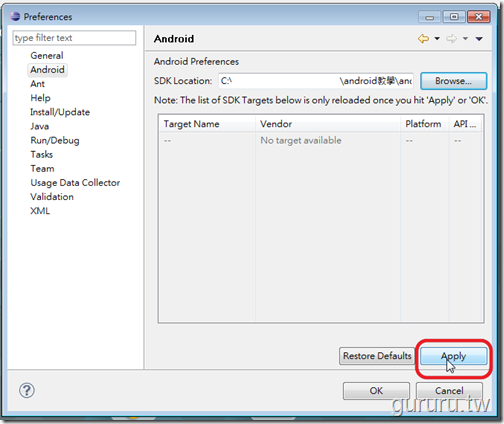Open the Ant preferences category
This screenshot has height=424, width=504.
click(x=37, y=84)
